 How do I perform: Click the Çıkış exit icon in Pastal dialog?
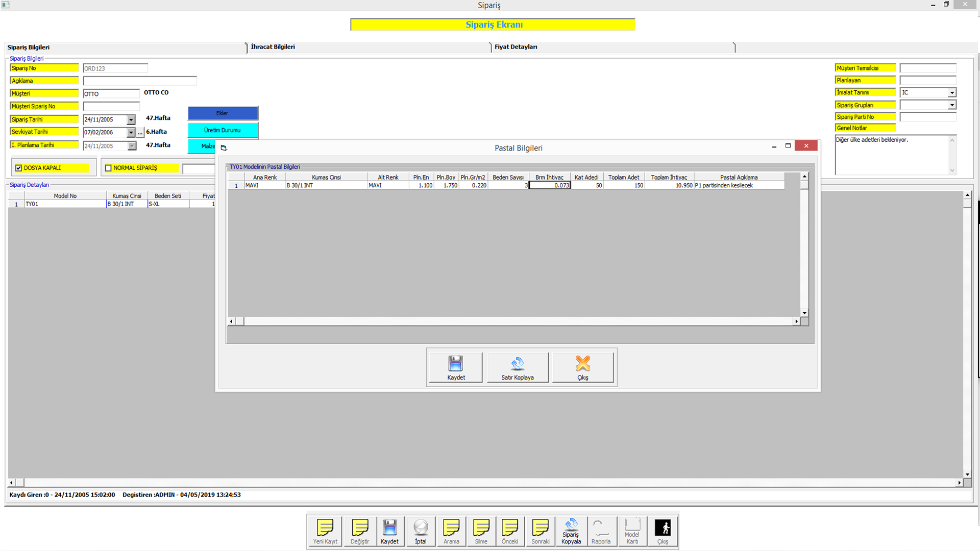[x=582, y=364]
